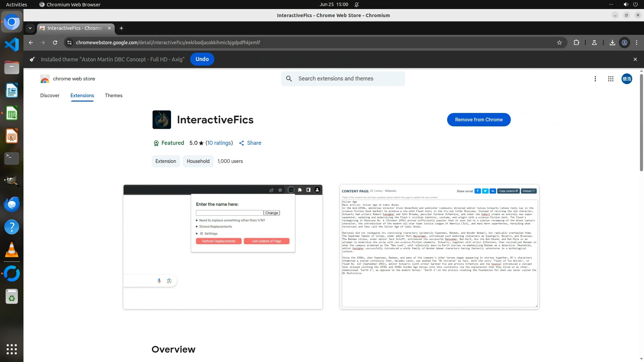This screenshot has height=362, width=644.
Task: Open the tab search dropdown arrow
Action: pyautogui.click(x=30, y=28)
